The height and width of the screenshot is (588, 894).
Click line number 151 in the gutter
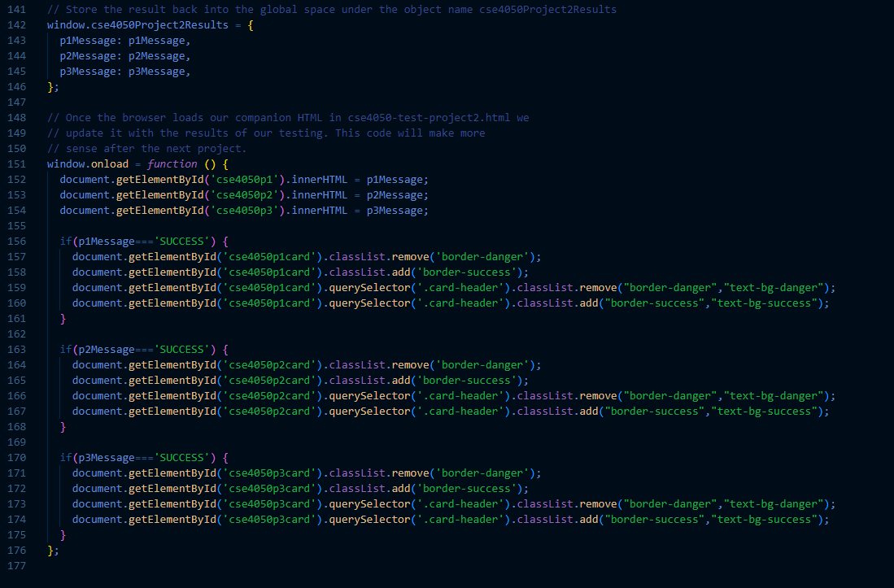click(x=16, y=164)
